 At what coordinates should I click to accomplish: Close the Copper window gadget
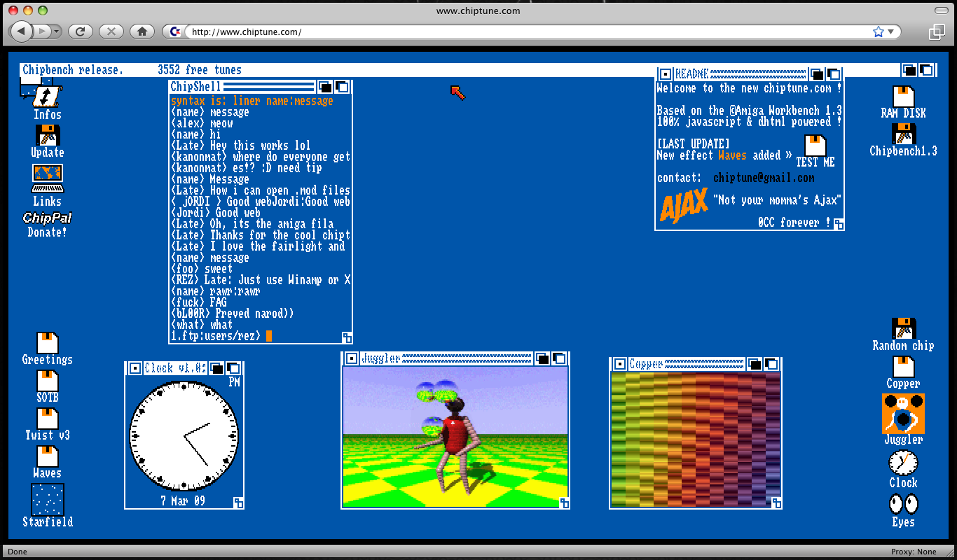[x=620, y=364]
